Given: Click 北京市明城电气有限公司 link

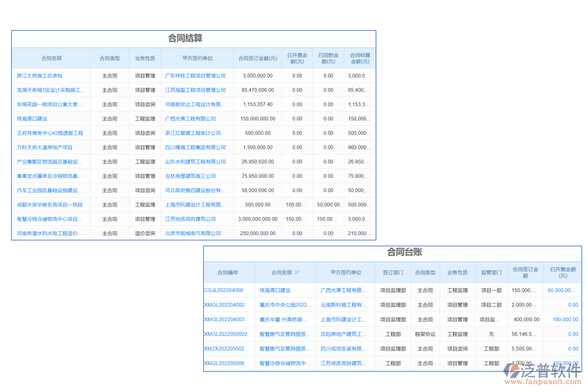Looking at the screenshot, I should point(193,234).
